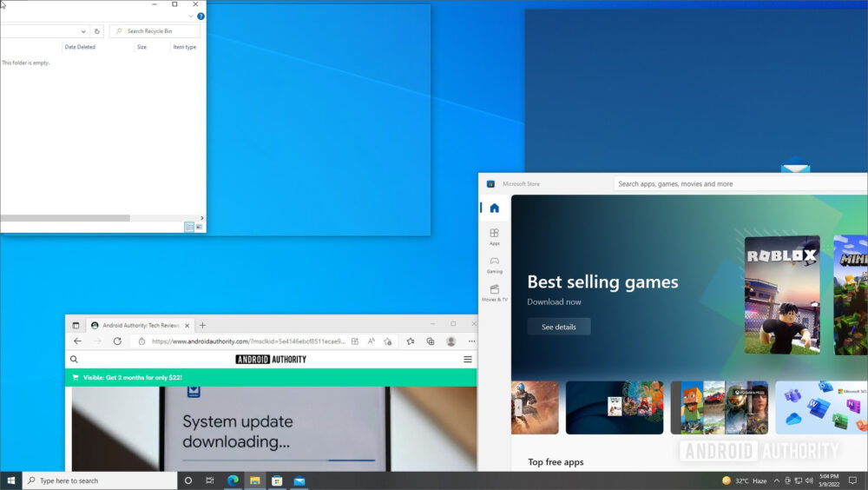Image resolution: width=868 pixels, height=490 pixels.
Task: Click the Read aloud icon in Edge address bar
Action: coord(372,341)
